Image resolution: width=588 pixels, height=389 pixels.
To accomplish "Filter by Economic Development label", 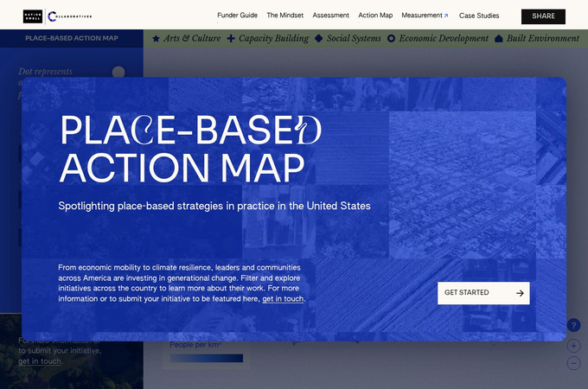I will click(444, 38).
